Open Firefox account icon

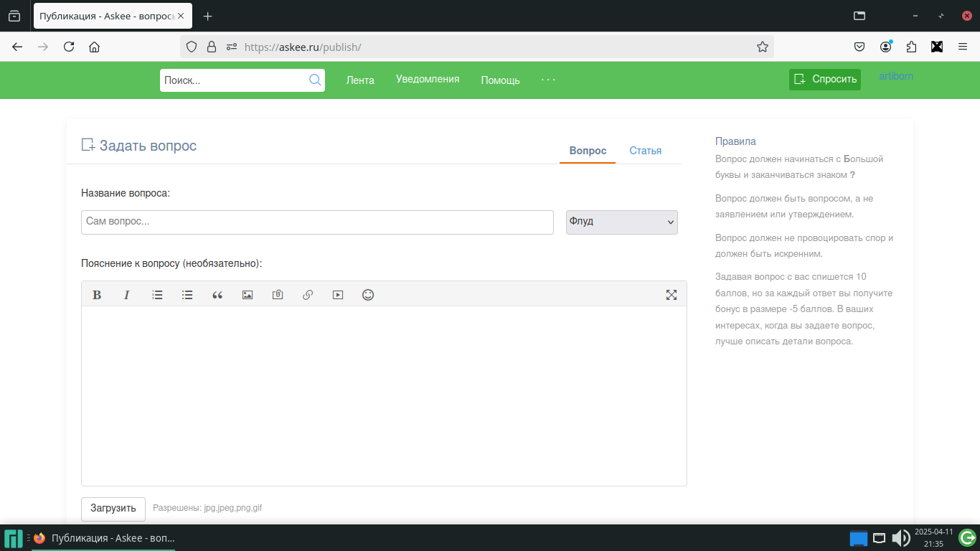[886, 47]
